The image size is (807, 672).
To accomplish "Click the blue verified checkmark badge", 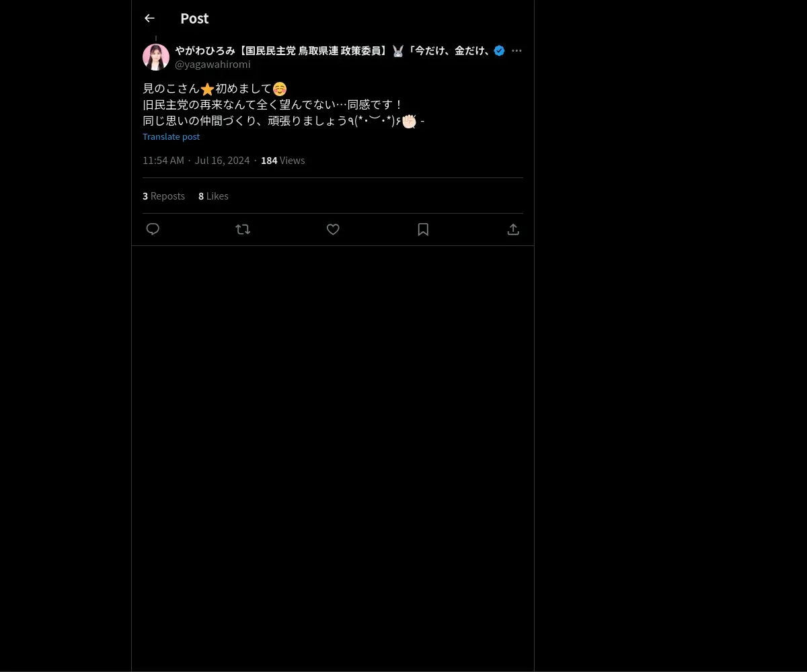I will [x=499, y=50].
